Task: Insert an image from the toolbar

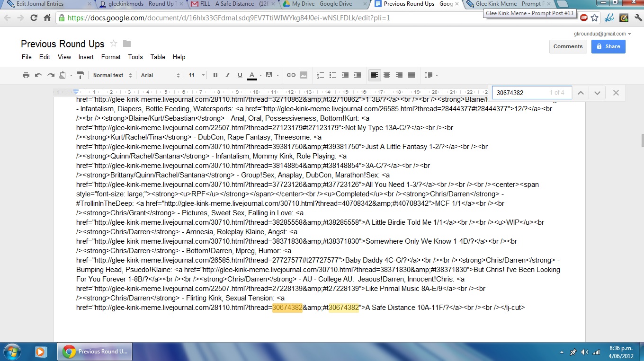Action: pos(304,75)
